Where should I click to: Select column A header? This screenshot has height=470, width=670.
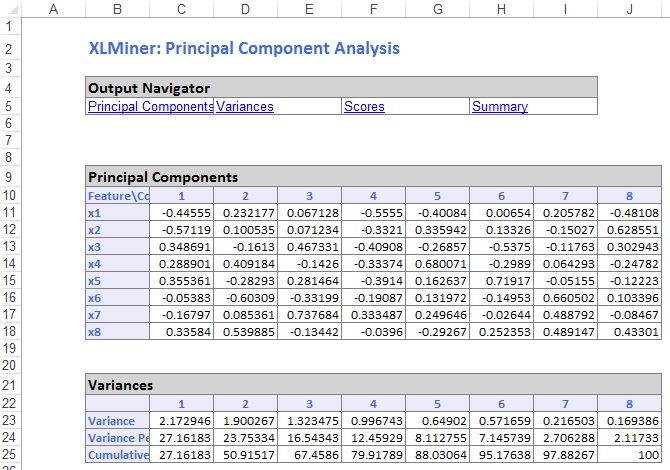tap(53, 9)
